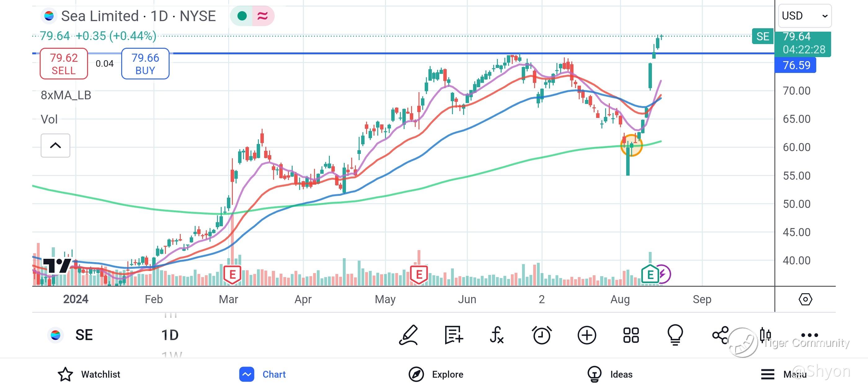Tap the plus circle add icon
This screenshot has width=868, height=391.
point(587,335)
